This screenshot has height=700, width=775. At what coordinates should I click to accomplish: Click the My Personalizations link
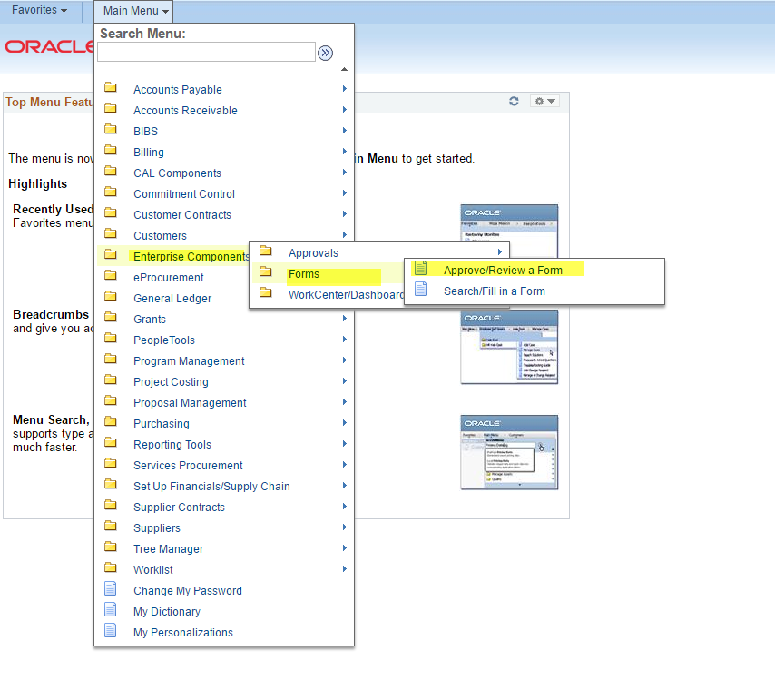coord(183,633)
